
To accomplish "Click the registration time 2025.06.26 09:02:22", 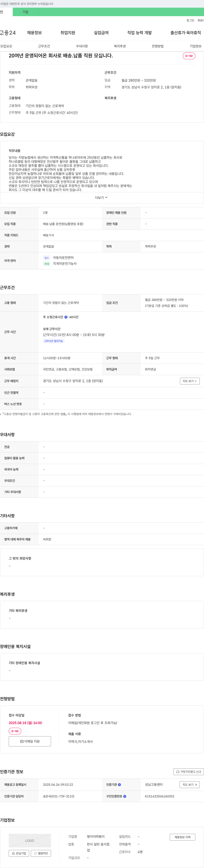I will [x=58, y=785].
